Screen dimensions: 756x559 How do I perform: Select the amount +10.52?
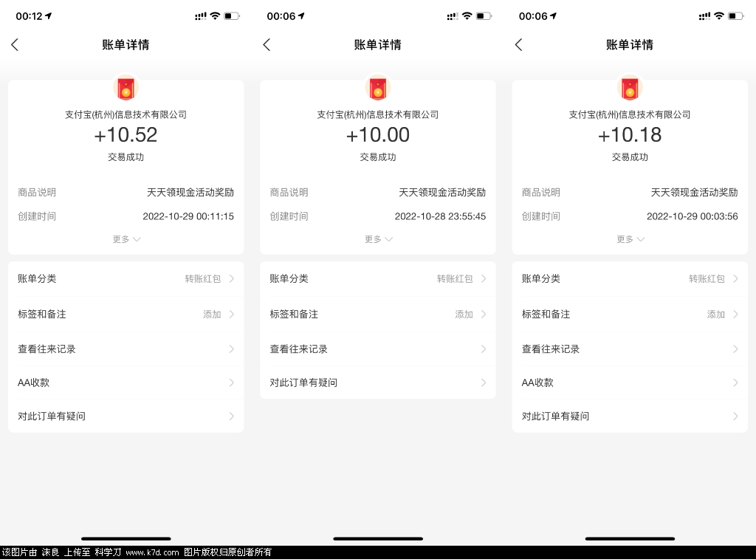click(x=126, y=135)
